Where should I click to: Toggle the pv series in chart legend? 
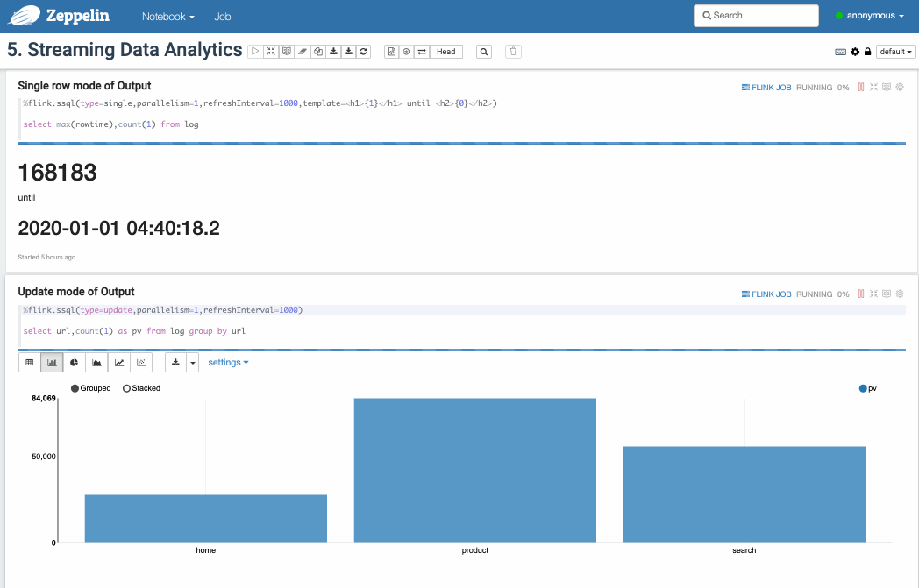(x=864, y=388)
